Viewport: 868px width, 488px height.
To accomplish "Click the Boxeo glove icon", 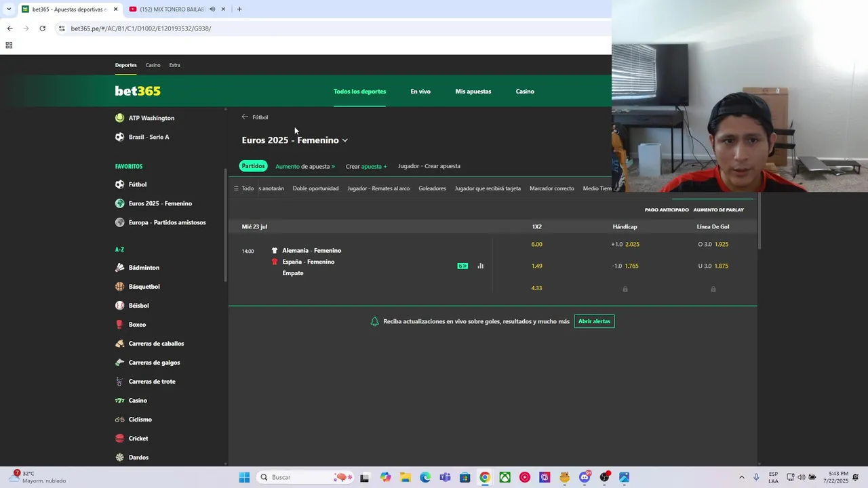I will click(119, 325).
